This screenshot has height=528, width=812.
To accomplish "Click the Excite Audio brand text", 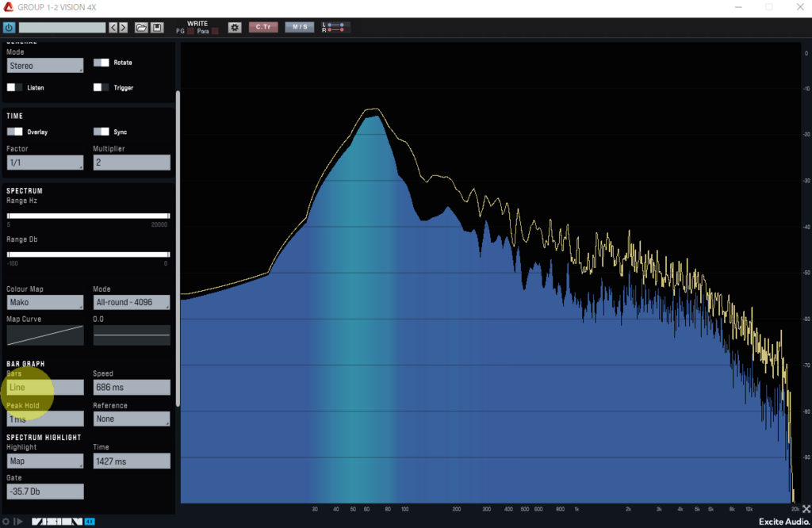I will 784,522.
